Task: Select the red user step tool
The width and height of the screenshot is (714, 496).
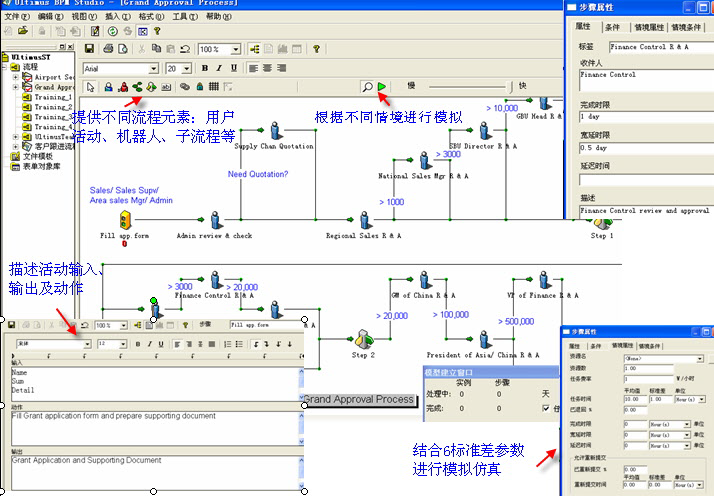Action: [x=122, y=88]
